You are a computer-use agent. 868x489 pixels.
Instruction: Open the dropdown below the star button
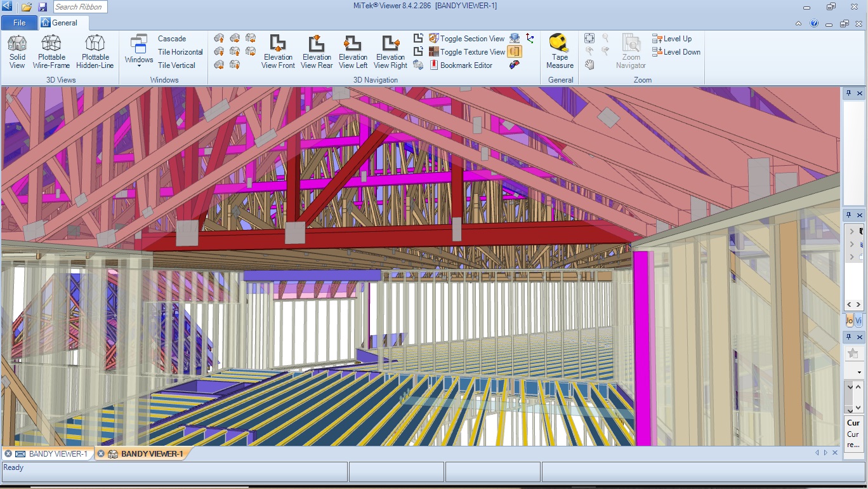pos(859,372)
